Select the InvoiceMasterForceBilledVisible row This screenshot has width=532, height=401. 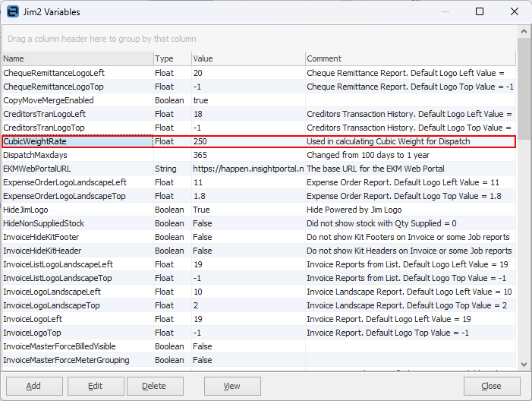(x=259, y=346)
